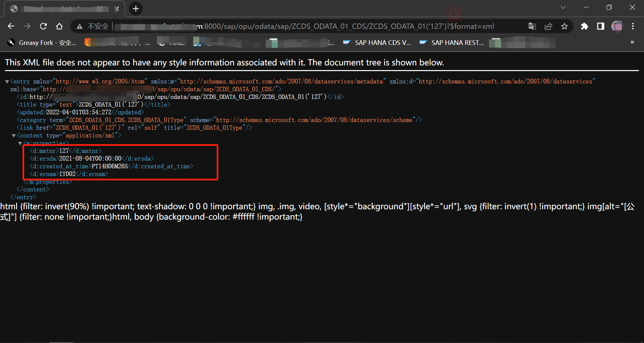Collapse the content XML node
This screenshot has width=644, height=343.
tap(14, 135)
